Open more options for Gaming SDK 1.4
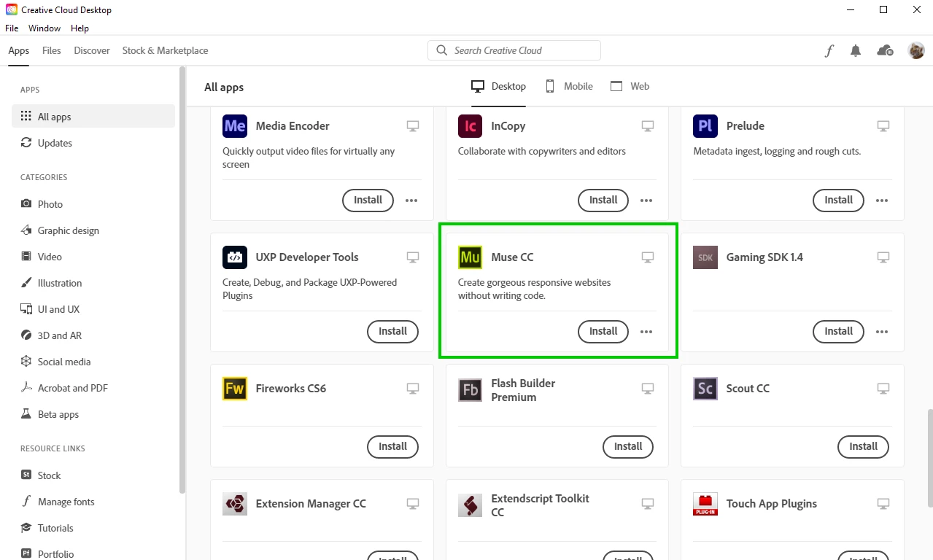The image size is (933, 560). 882,332
